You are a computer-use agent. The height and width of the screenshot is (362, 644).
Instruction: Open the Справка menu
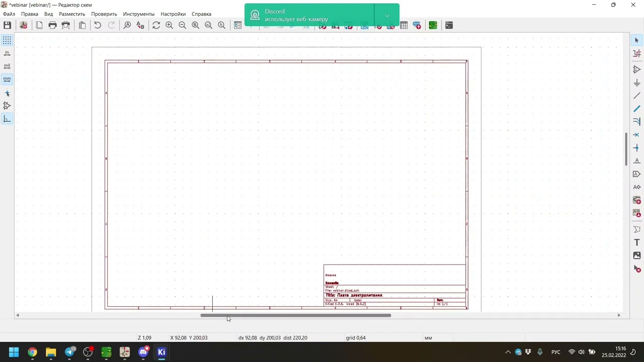point(201,14)
